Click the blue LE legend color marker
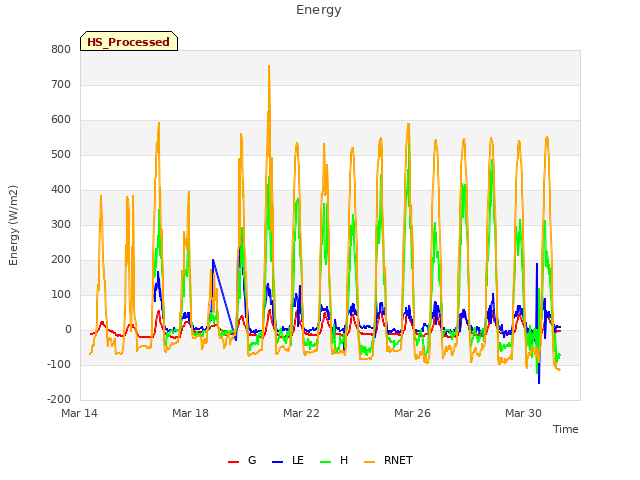Image resolution: width=640 pixels, height=480 pixels. click(x=277, y=462)
